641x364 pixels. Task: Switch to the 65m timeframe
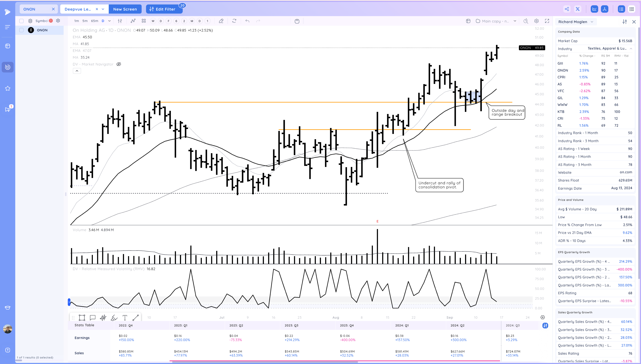[x=95, y=21]
